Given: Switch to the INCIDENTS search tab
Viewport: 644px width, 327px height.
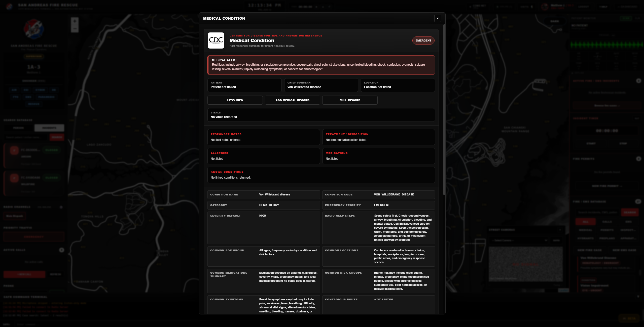Looking at the screenshot, I should tap(49, 128).
